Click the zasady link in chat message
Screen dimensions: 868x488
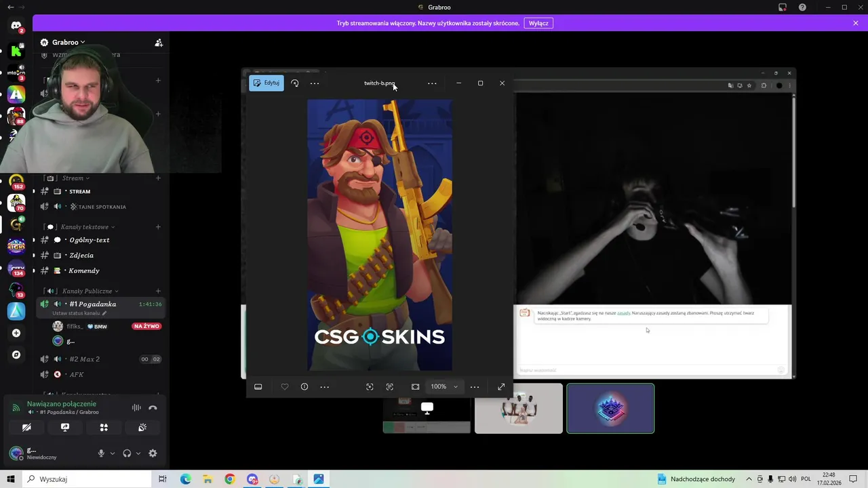pos(623,313)
